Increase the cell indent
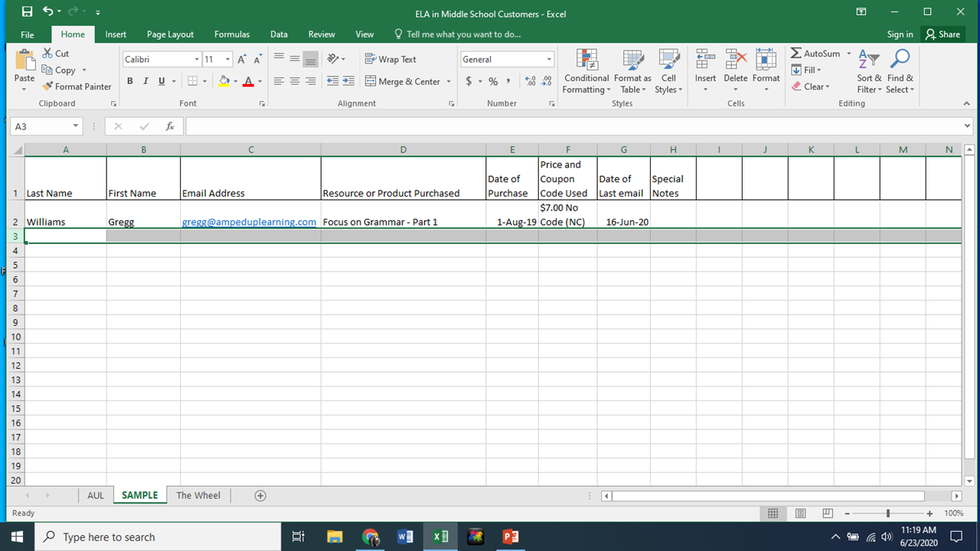The image size is (980, 551). coord(348,81)
